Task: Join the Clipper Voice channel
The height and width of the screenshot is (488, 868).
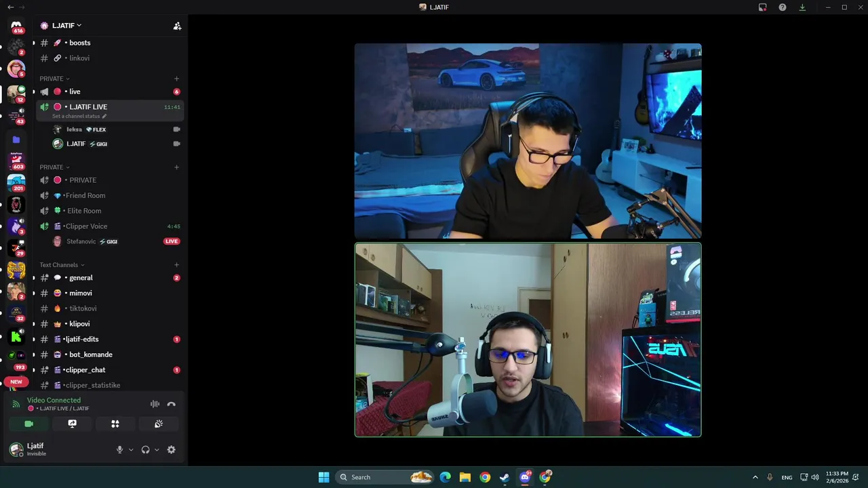Action: coord(109,226)
